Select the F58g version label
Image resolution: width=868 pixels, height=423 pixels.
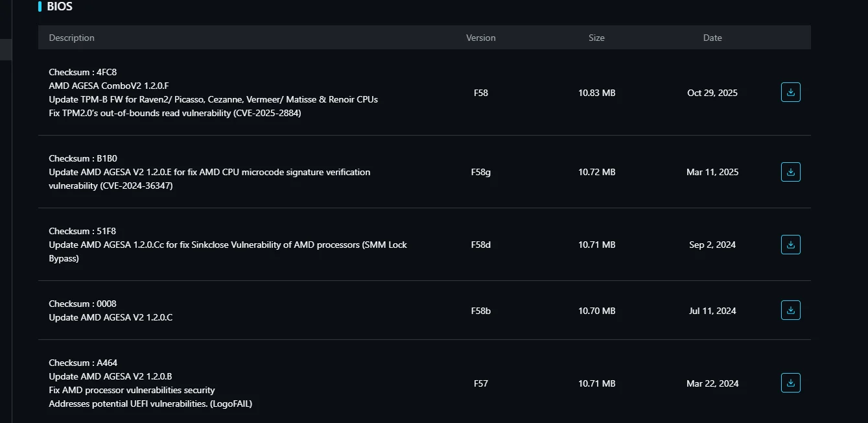click(480, 172)
